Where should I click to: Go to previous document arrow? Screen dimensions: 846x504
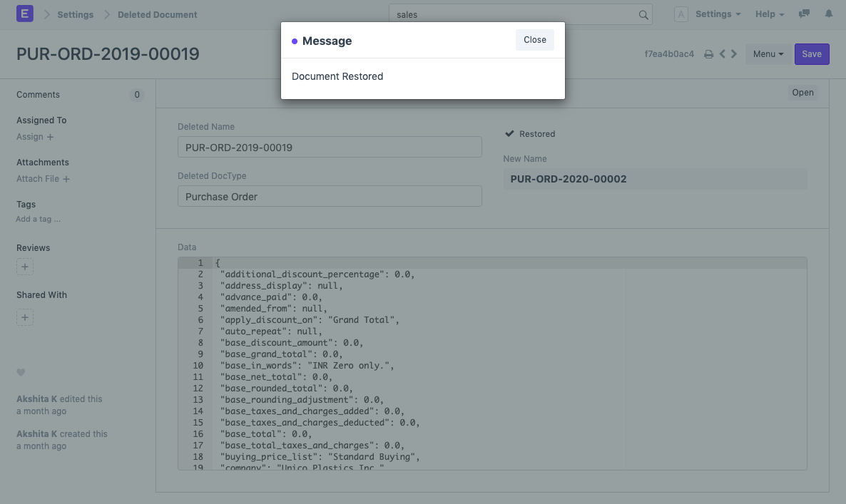[x=723, y=54]
